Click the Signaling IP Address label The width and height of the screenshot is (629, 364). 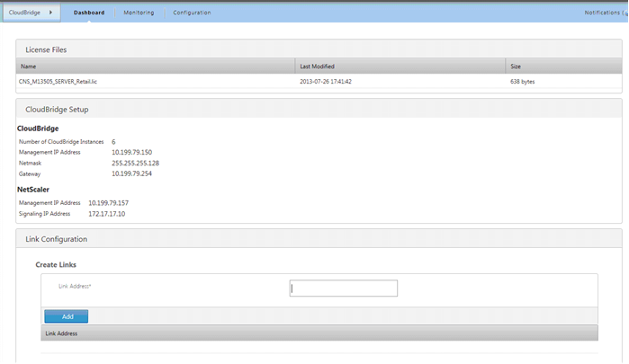pyautogui.click(x=44, y=214)
